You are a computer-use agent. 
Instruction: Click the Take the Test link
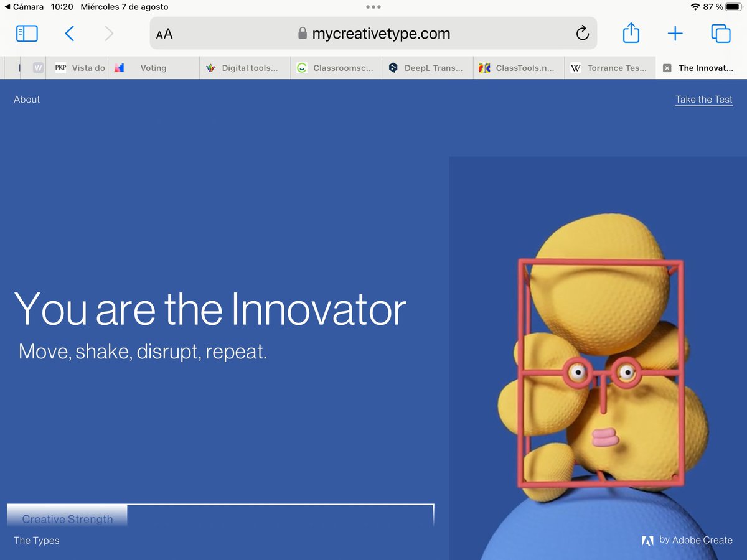(704, 100)
